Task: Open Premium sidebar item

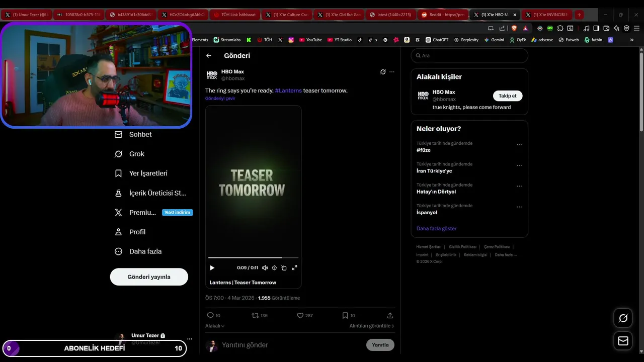Action: 153,213
